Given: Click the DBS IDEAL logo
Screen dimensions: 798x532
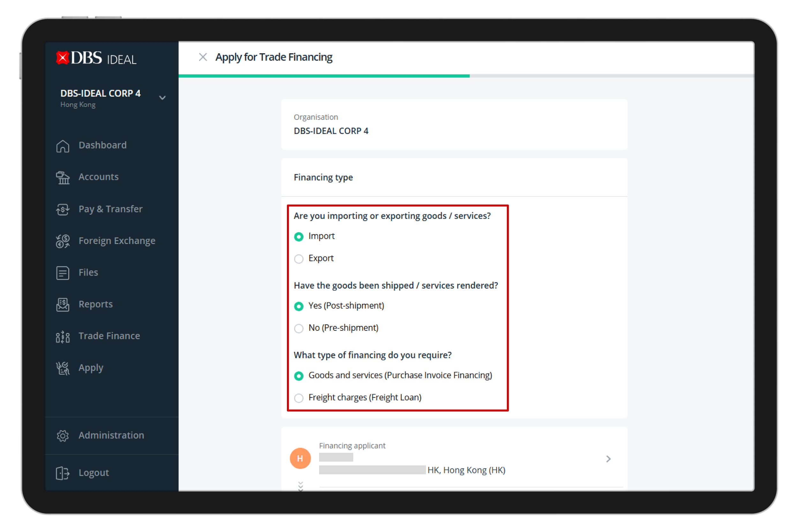Looking at the screenshot, I should 96,58.
